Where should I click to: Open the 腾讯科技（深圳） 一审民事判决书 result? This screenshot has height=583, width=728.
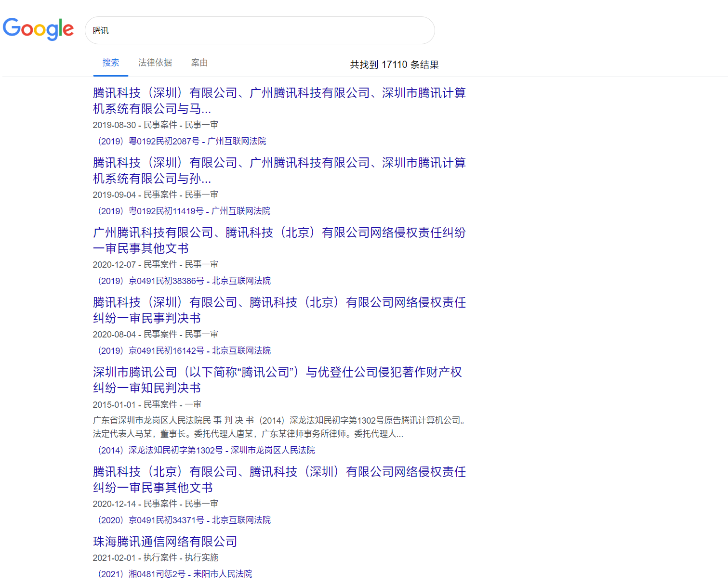(x=279, y=310)
